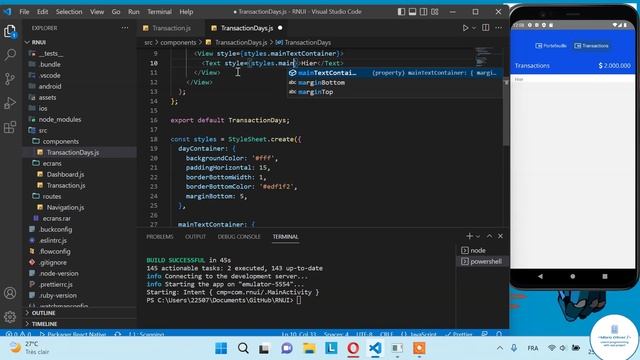The height and width of the screenshot is (360, 640).
Task: Open terminal launch profile dropdown
Action: 478,236
